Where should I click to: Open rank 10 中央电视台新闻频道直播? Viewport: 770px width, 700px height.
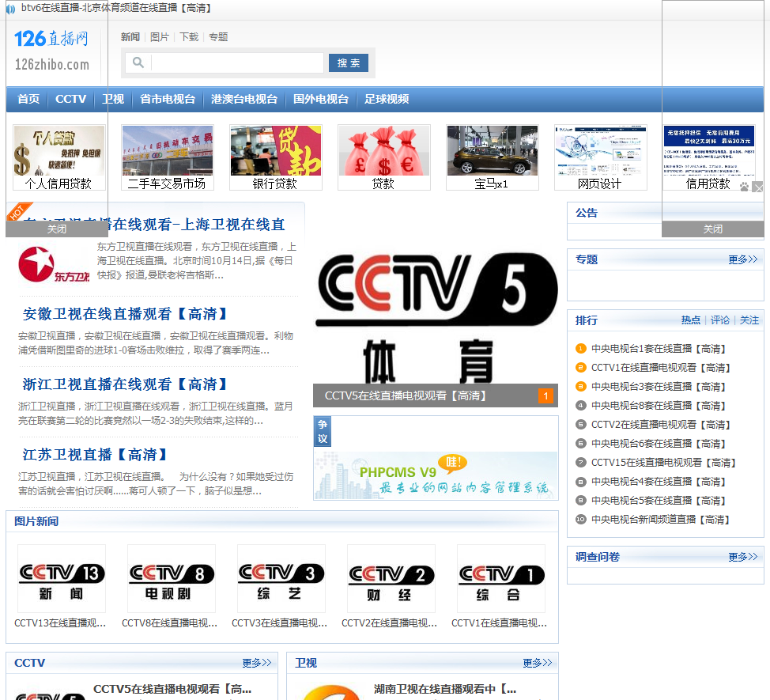coord(660,520)
